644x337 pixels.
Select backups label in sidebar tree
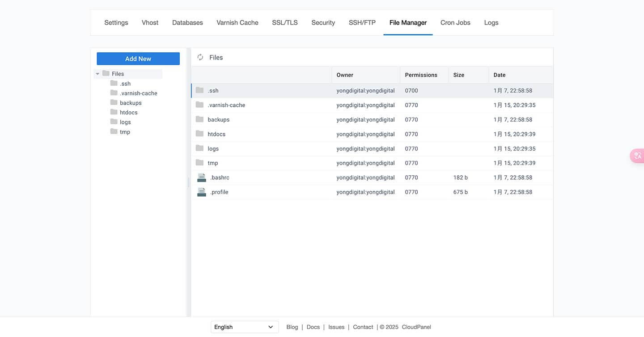tap(131, 103)
